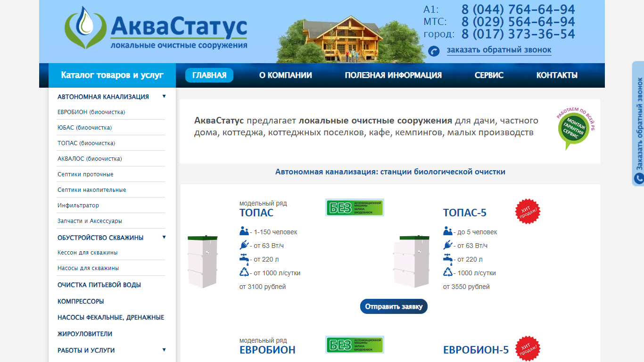Viewport: 644px width, 362px height.
Task: Click the people icon under ТОПАС-5
Action: [x=447, y=231]
